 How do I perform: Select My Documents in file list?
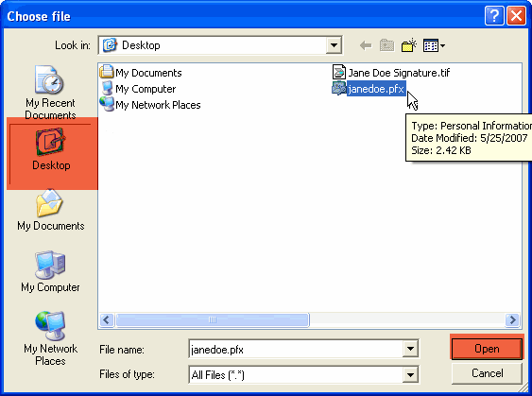(x=141, y=73)
